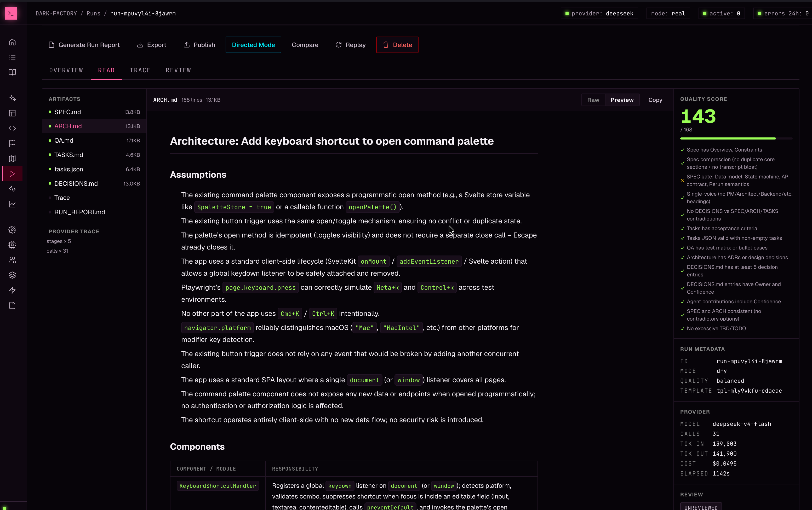Click the UNREVIEWED review badge
Viewport: 812px width, 510px height.
(x=701, y=507)
